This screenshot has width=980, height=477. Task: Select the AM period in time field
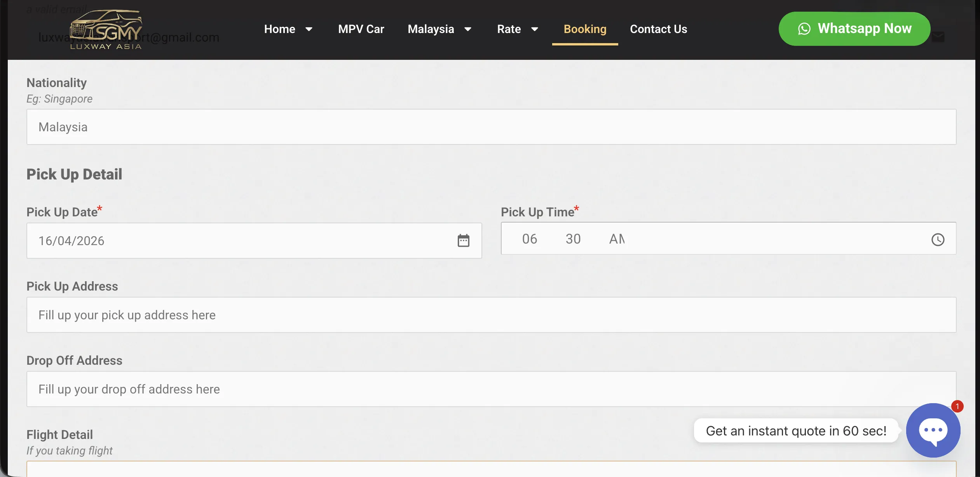[x=617, y=239]
